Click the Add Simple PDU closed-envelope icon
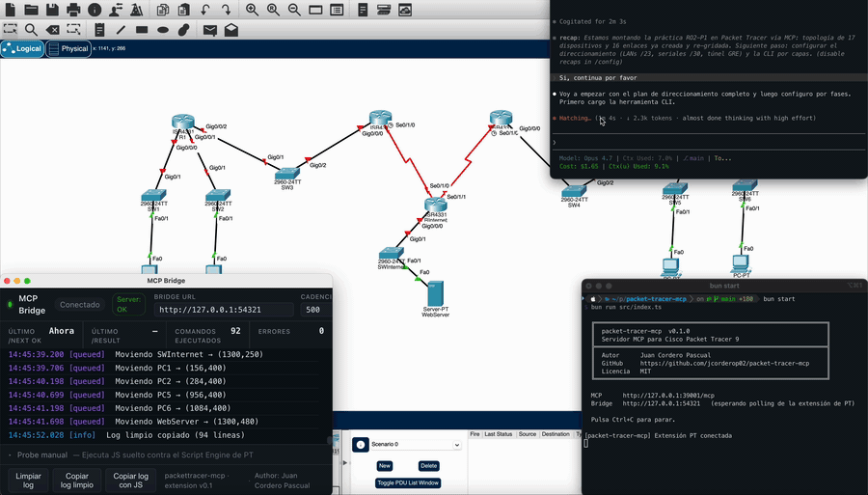Image resolution: width=868 pixels, height=495 pixels. click(210, 30)
